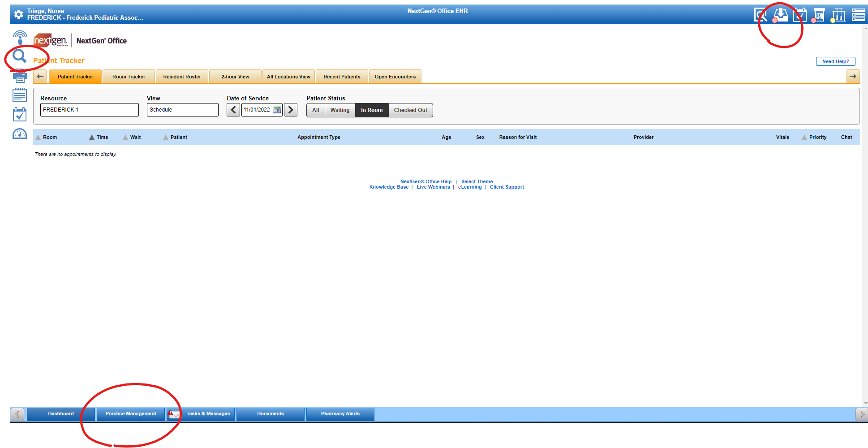Click the Chat column header
868x448 pixels.
click(847, 137)
